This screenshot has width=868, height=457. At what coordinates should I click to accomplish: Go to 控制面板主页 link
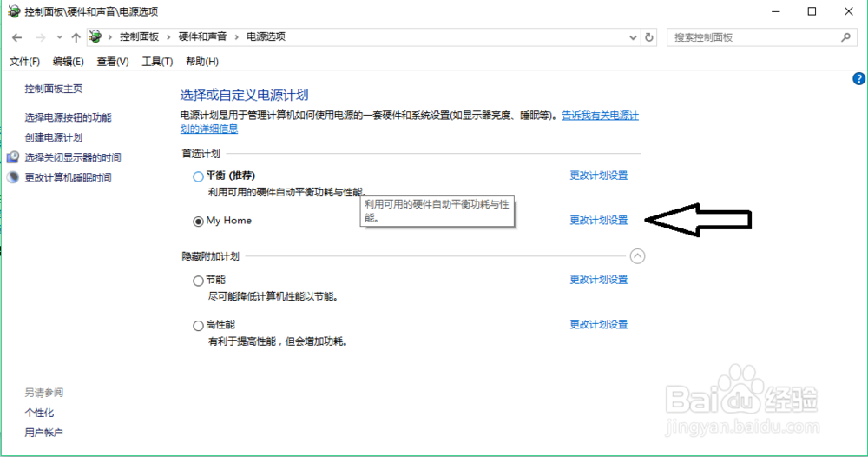(x=54, y=89)
